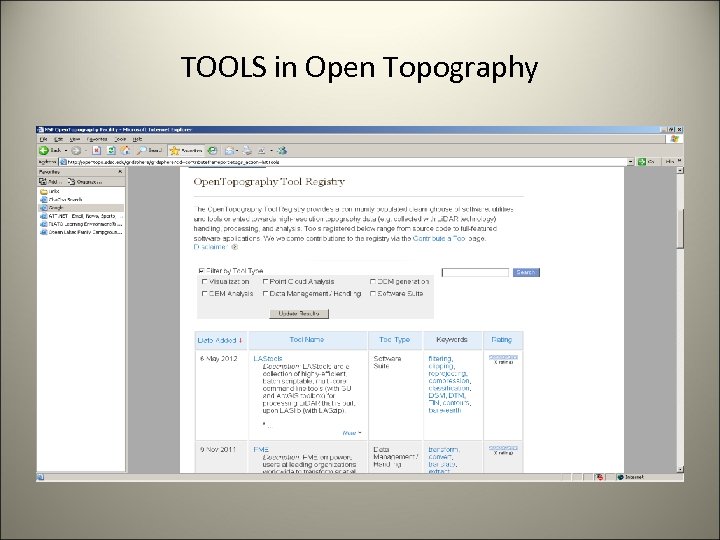Click the blue Search button

pos(526,272)
